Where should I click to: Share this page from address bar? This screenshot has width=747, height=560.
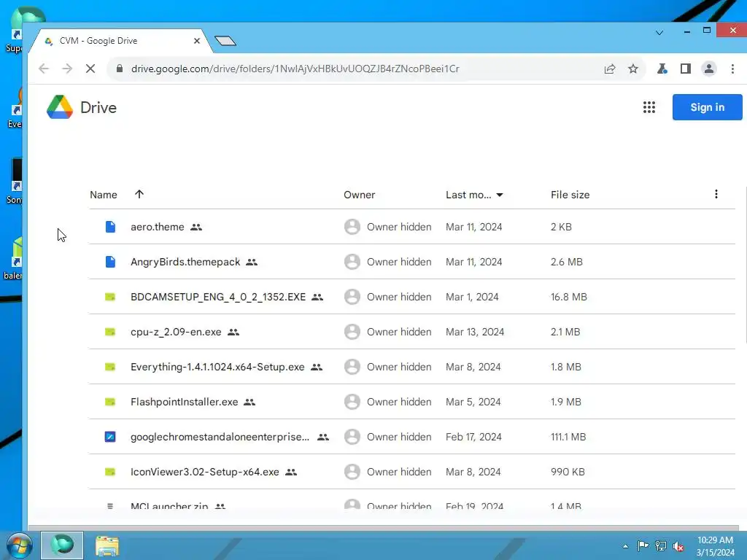pyautogui.click(x=610, y=69)
